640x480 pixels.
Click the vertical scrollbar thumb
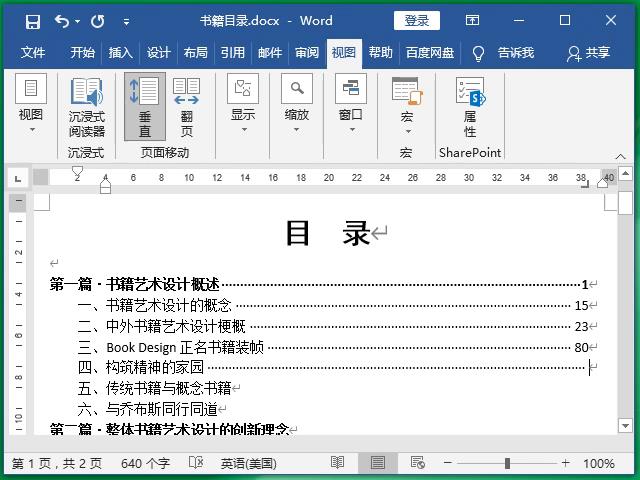pos(625,203)
